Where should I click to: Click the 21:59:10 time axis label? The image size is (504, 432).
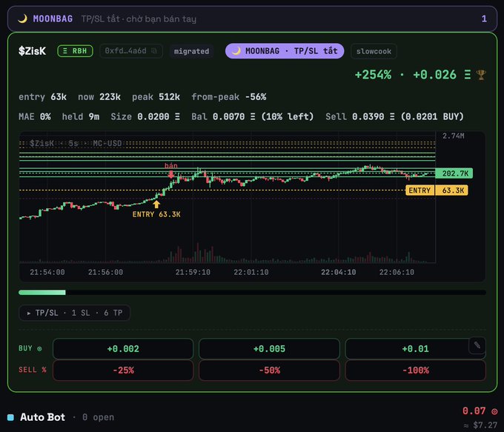pyautogui.click(x=193, y=272)
